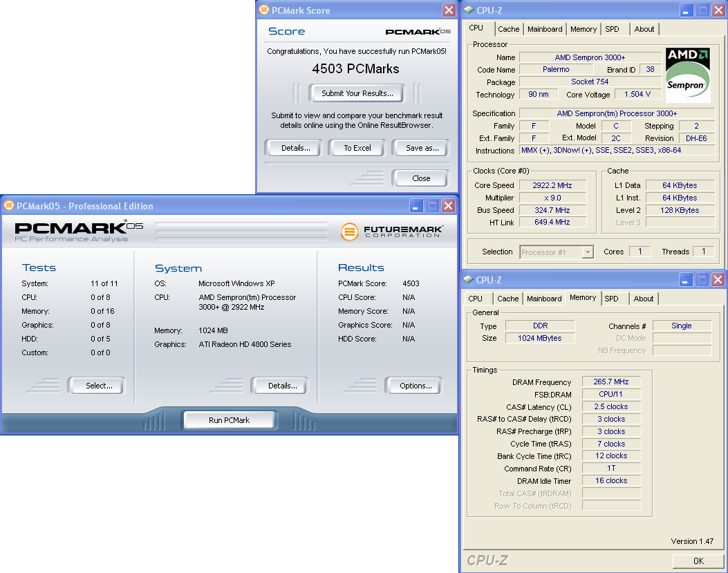The image size is (728, 573).
Task: Click ATI Radeon HD 4800 Series text
Action: 245,344
